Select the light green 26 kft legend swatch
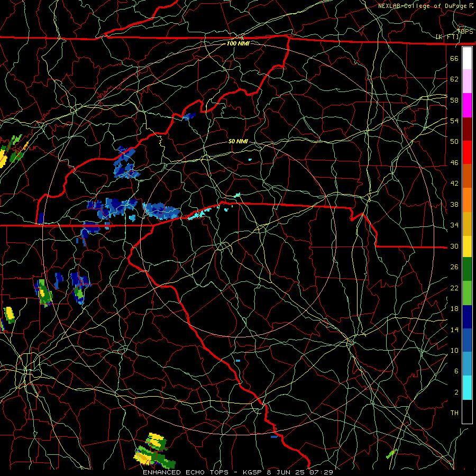The image size is (476, 476). click(467, 293)
